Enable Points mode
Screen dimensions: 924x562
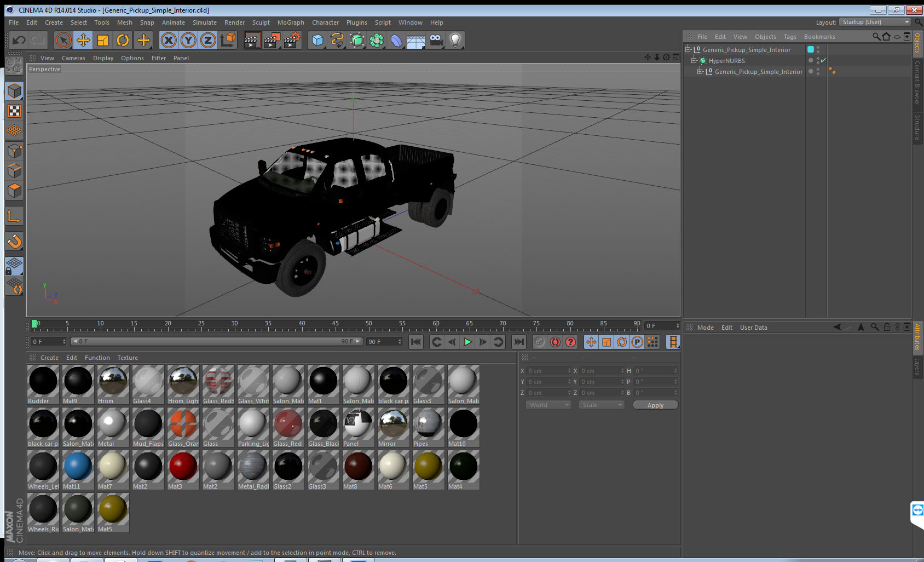(x=14, y=151)
